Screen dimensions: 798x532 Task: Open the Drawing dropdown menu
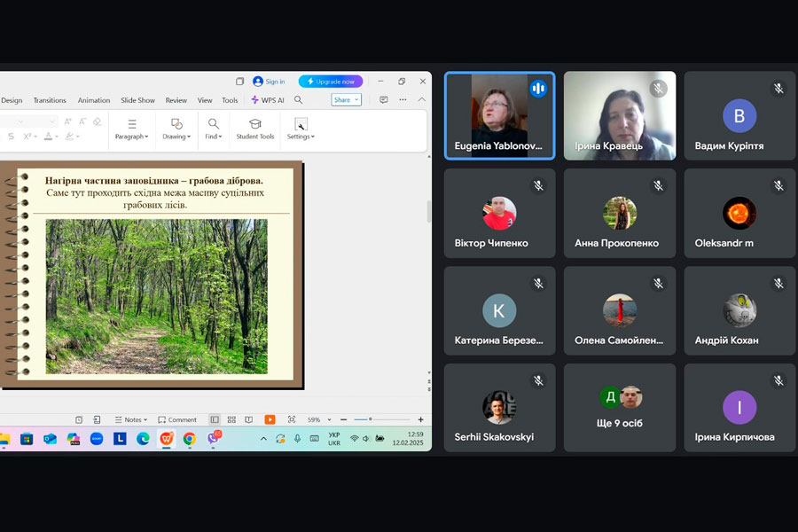[176, 137]
